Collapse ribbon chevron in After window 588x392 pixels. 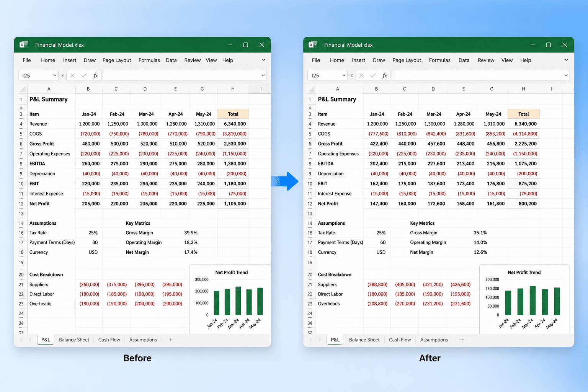(x=567, y=60)
